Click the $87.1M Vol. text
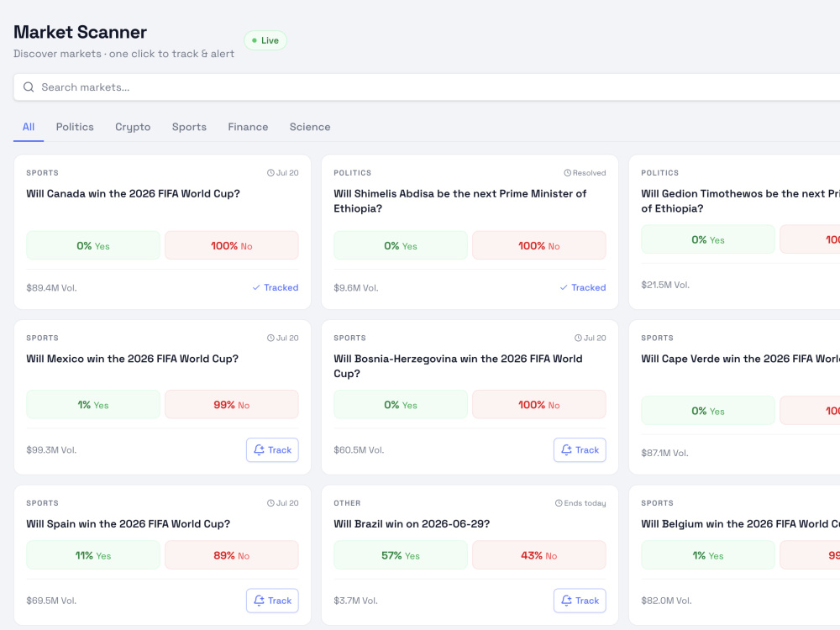840x630 pixels. click(x=664, y=453)
